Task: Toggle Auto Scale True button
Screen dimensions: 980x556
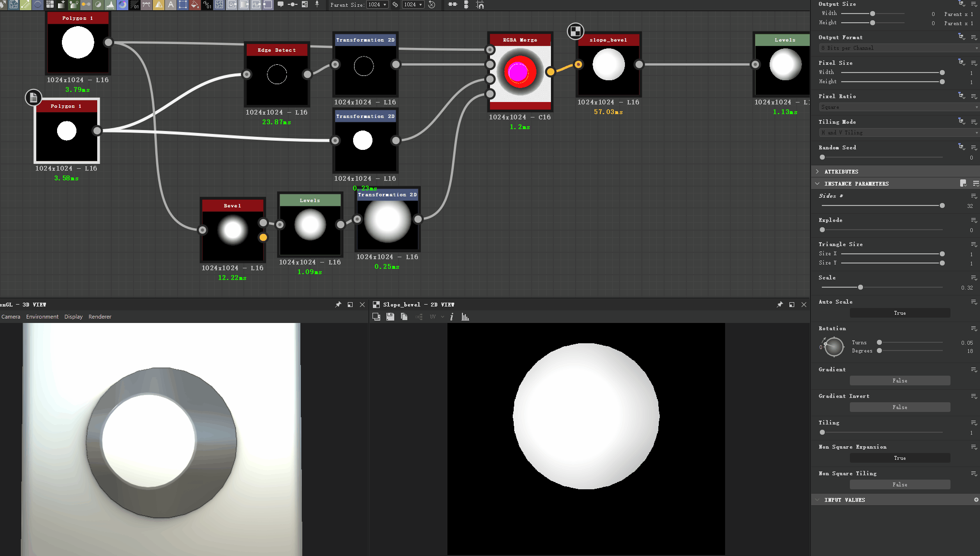Action: (x=900, y=313)
